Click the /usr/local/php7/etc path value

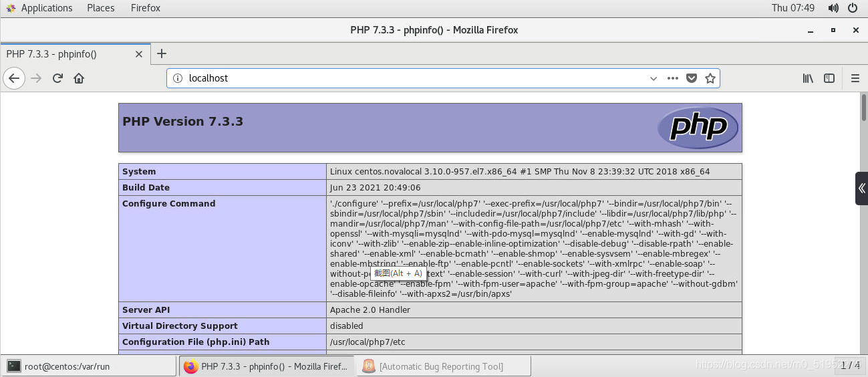point(368,342)
